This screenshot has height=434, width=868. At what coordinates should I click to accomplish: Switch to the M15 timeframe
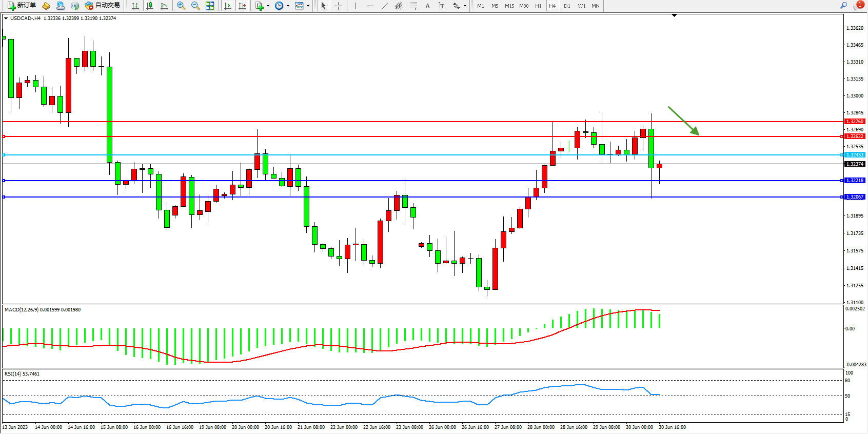pos(509,6)
